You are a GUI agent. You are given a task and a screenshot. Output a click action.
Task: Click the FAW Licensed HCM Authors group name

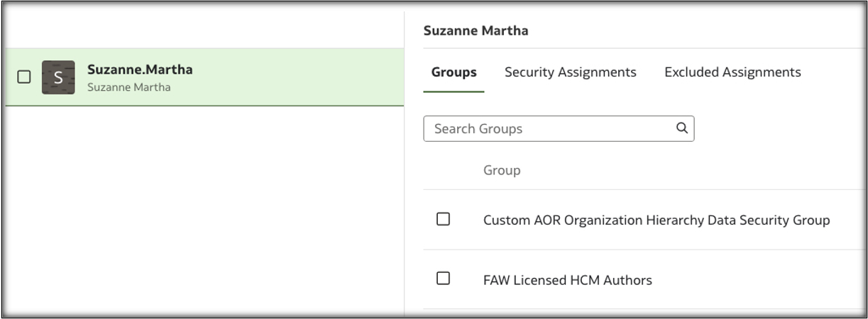click(567, 280)
